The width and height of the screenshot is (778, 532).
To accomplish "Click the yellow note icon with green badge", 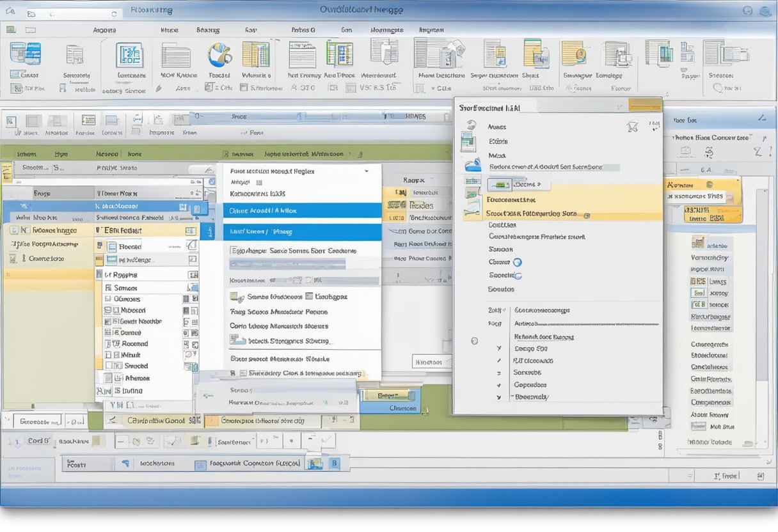I will 573,54.
